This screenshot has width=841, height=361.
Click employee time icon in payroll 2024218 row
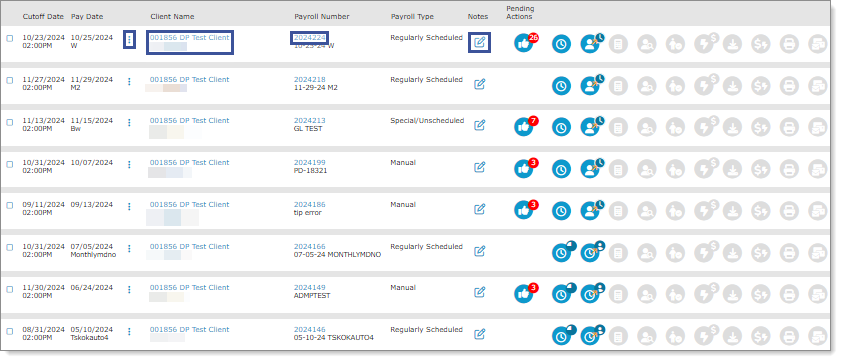[x=592, y=85]
